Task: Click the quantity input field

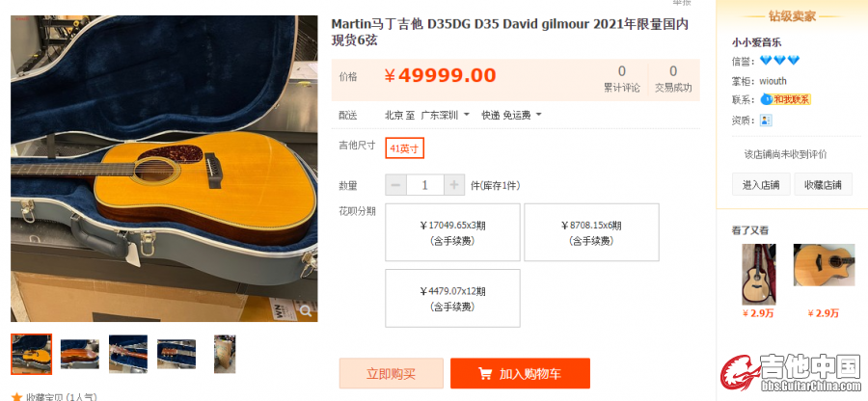Action: tap(425, 185)
